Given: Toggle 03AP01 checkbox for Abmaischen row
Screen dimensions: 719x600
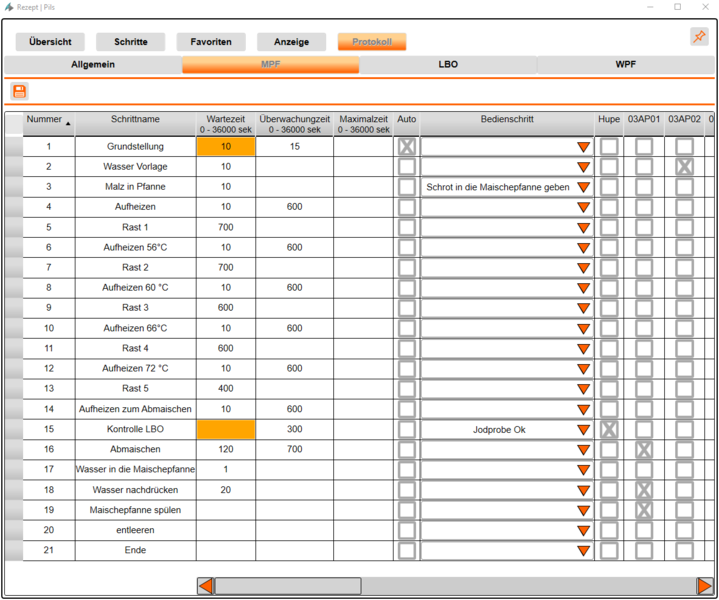Looking at the screenshot, I should (644, 450).
